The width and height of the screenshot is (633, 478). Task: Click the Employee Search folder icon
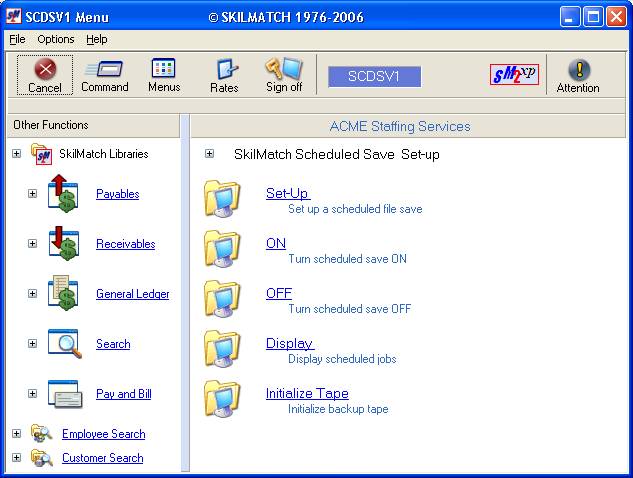pos(42,433)
